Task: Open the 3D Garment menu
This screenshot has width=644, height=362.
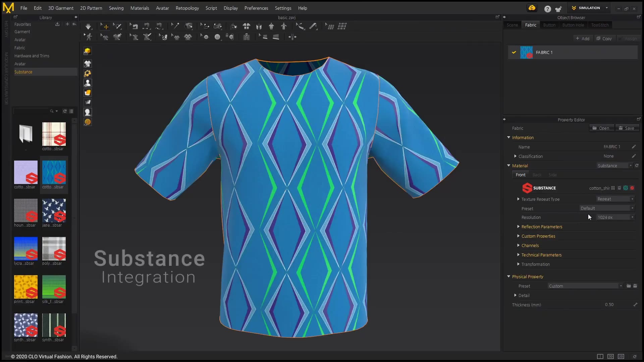Action: coord(61,8)
